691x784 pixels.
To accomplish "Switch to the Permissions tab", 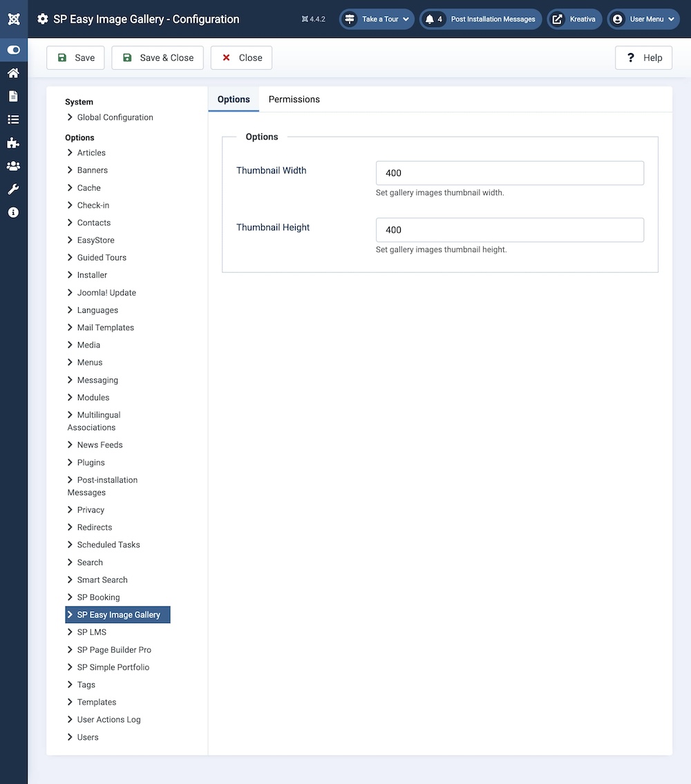I will click(294, 99).
